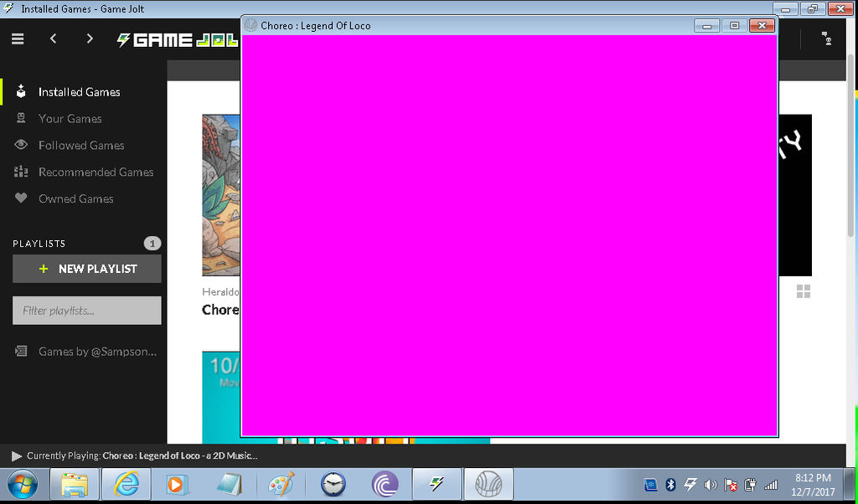Viewport: 858px width, 504px height.
Task: Switch to Game Jolt taskbar button
Action: tap(437, 484)
